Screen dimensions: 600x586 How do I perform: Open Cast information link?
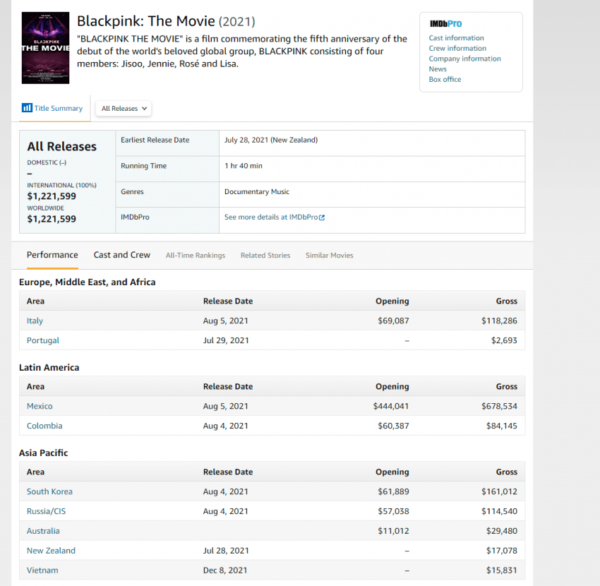tap(456, 38)
